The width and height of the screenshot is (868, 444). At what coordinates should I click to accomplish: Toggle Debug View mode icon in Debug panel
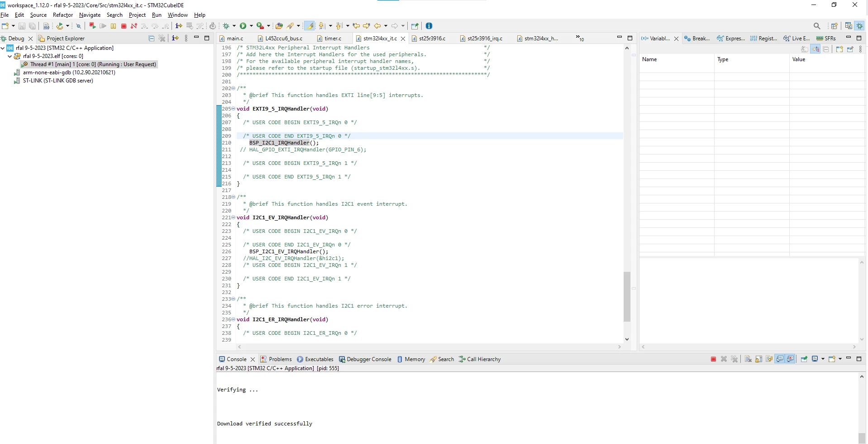(x=176, y=38)
